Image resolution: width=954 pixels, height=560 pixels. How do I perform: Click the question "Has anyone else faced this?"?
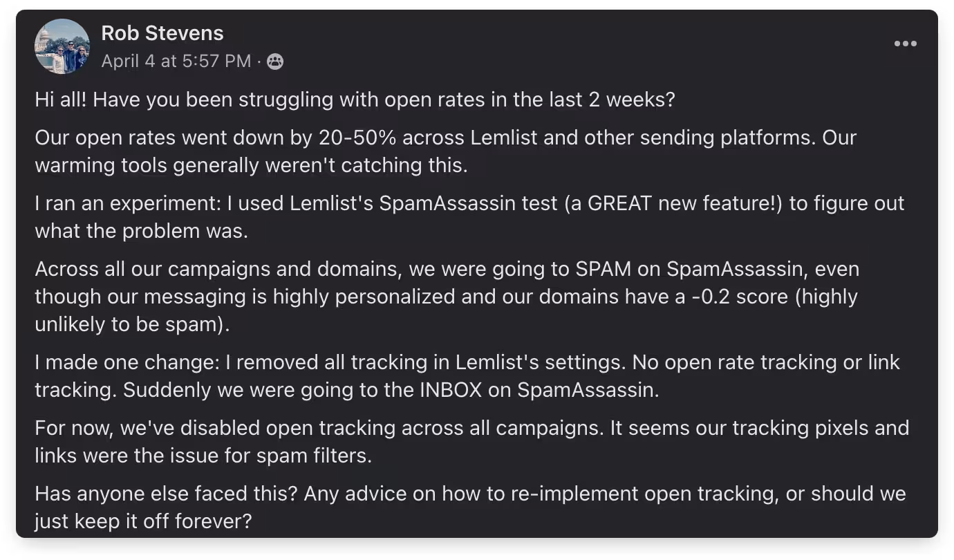coord(166,494)
